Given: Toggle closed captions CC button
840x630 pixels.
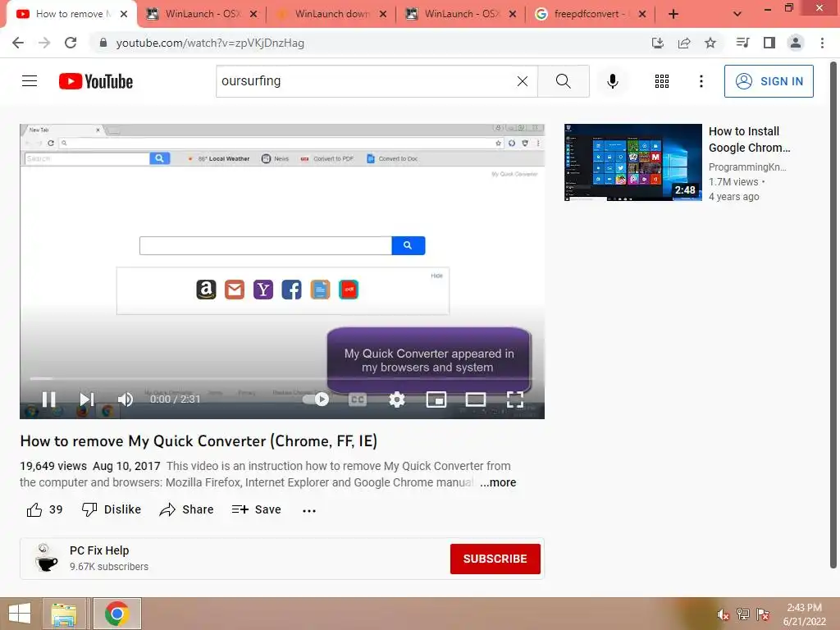Looking at the screenshot, I should pyautogui.click(x=358, y=399).
